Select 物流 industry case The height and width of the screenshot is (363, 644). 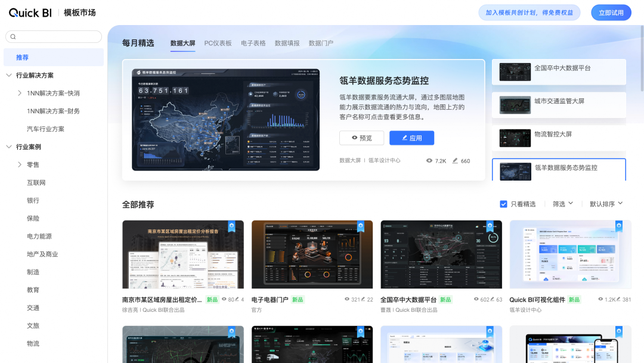pyautogui.click(x=33, y=343)
